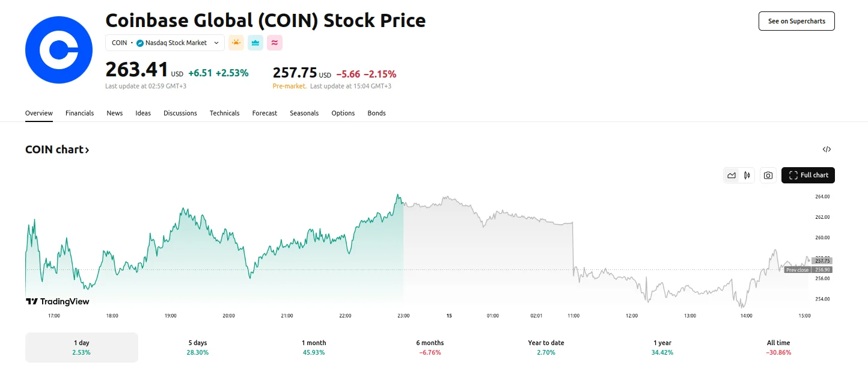Select the 5 days range

click(x=197, y=348)
